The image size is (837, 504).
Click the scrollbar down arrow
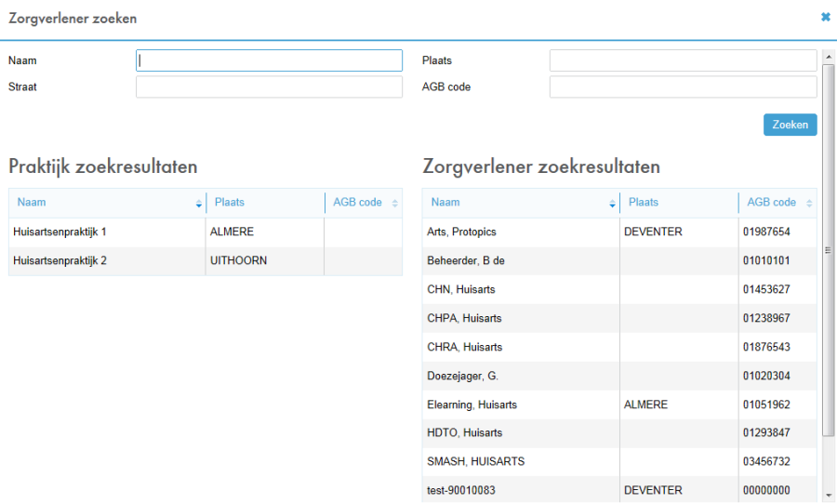pyautogui.click(x=828, y=496)
